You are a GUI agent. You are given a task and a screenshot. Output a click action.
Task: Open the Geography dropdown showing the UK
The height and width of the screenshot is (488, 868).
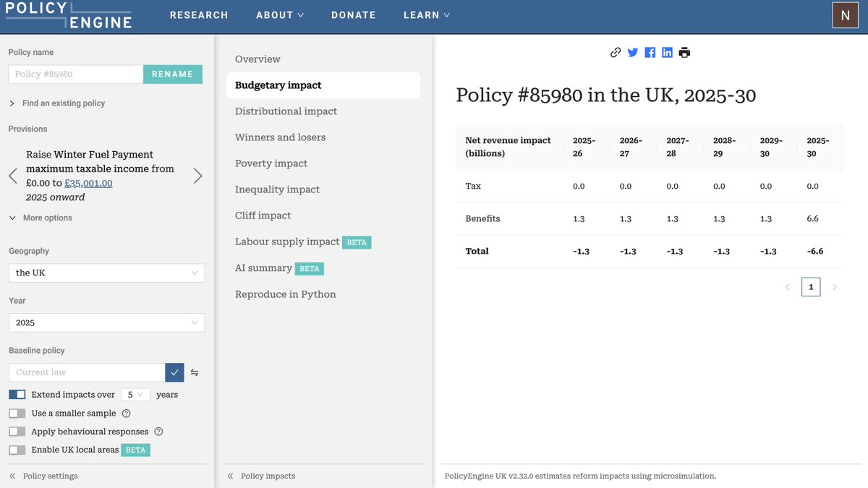coord(106,273)
